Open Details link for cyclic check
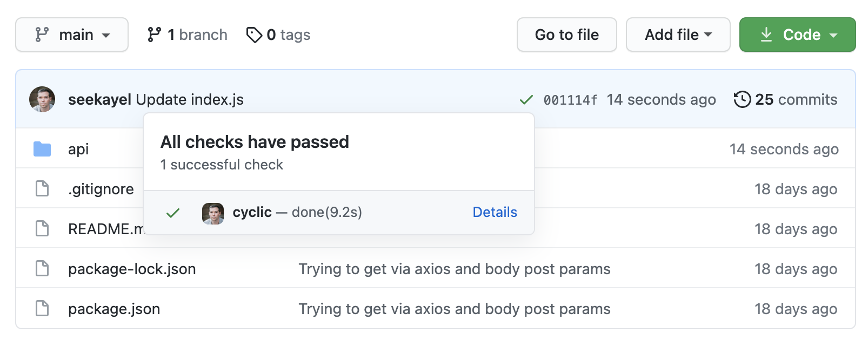This screenshot has height=340, width=868. pyautogui.click(x=495, y=212)
